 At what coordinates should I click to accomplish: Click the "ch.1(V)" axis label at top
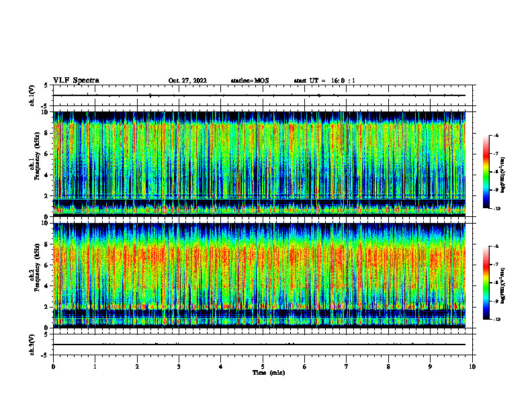32,95
